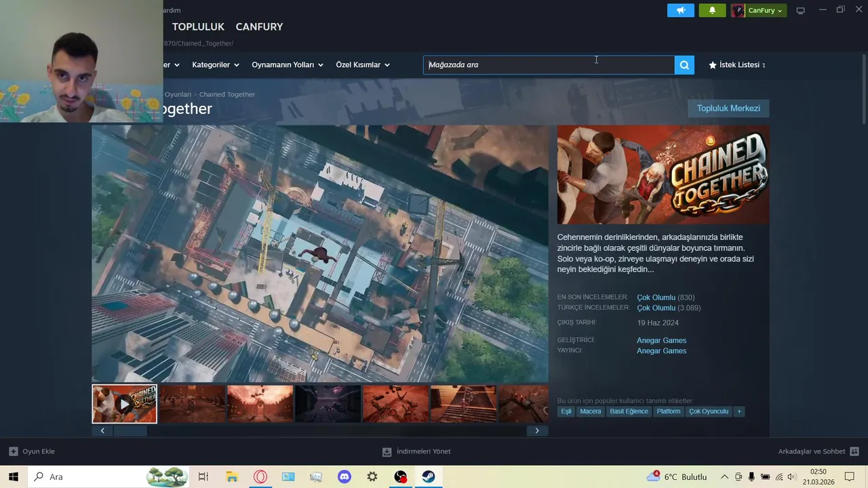Screen dimensions: 868x488
Task: Open the CANFURY top menu
Action: coord(259,26)
